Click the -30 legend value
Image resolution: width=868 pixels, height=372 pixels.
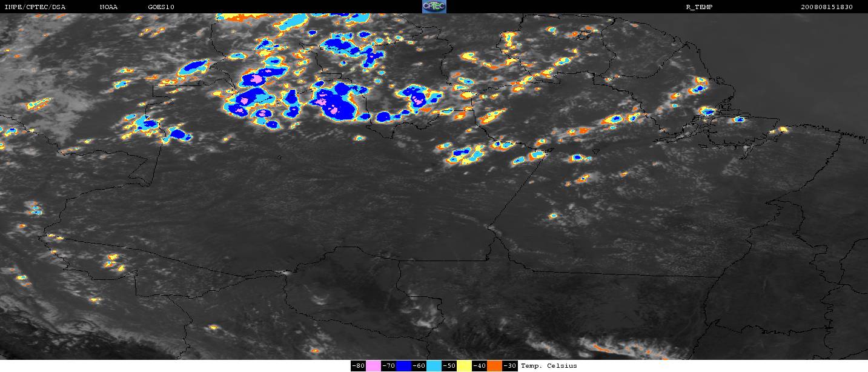click(510, 366)
